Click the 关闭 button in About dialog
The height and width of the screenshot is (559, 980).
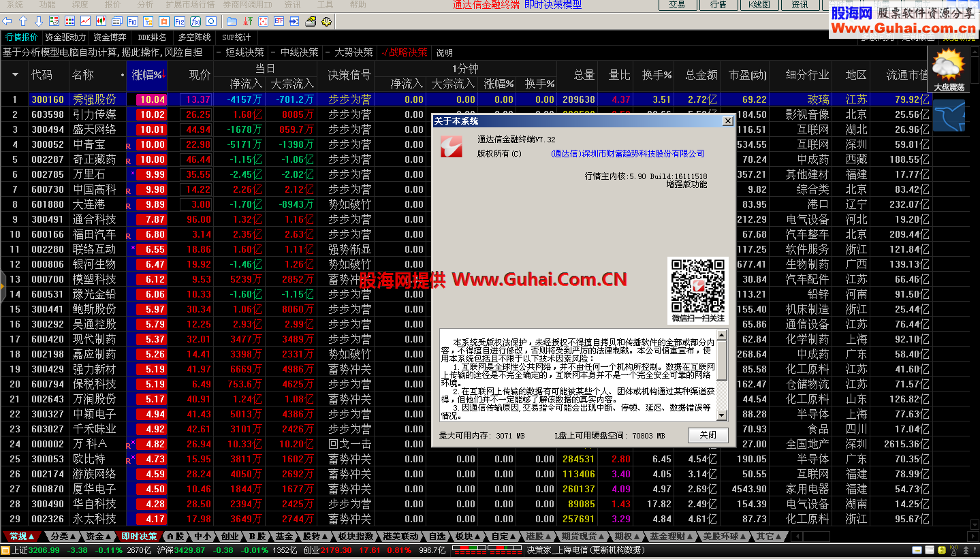click(x=708, y=435)
